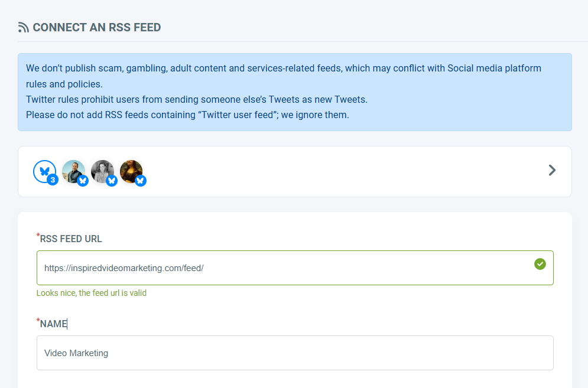Click the RSS feed icon in the header

22,27
